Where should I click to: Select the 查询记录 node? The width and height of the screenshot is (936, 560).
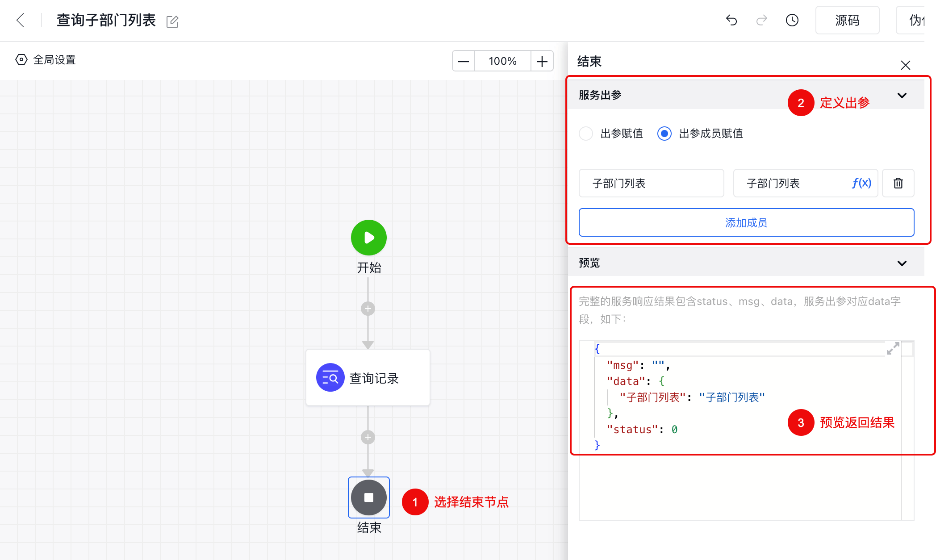(368, 378)
